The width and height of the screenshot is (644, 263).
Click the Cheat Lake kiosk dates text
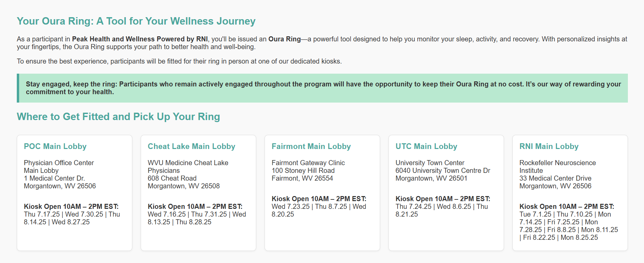(197, 218)
